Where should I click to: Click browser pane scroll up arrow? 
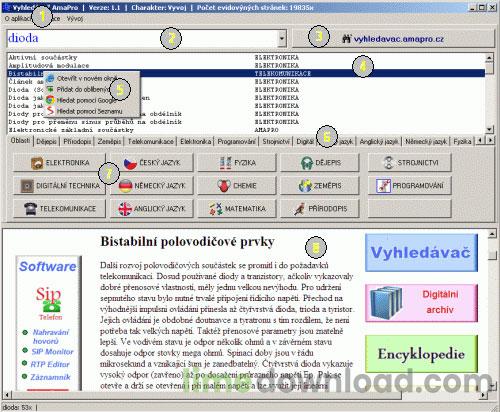pyautogui.click(x=492, y=234)
